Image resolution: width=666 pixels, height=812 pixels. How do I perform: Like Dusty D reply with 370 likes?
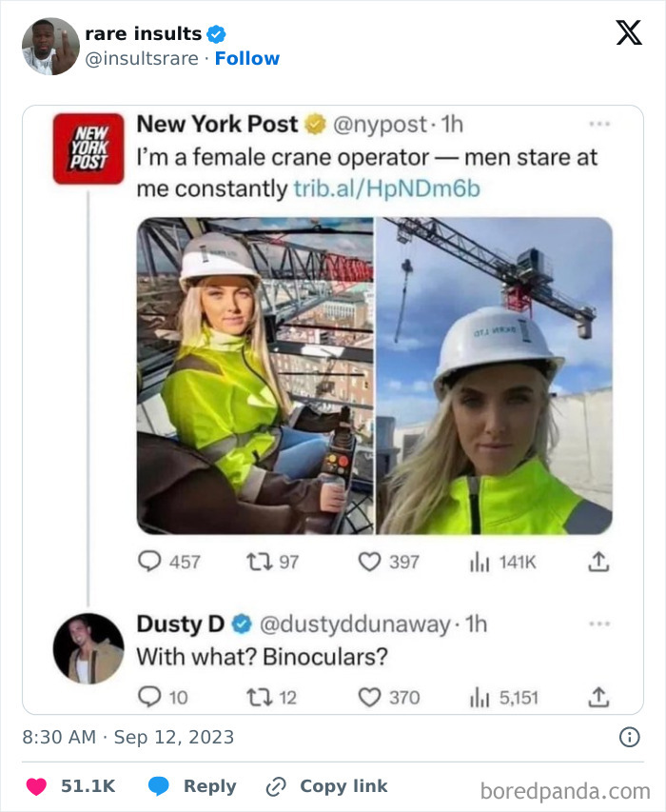pos(369,698)
